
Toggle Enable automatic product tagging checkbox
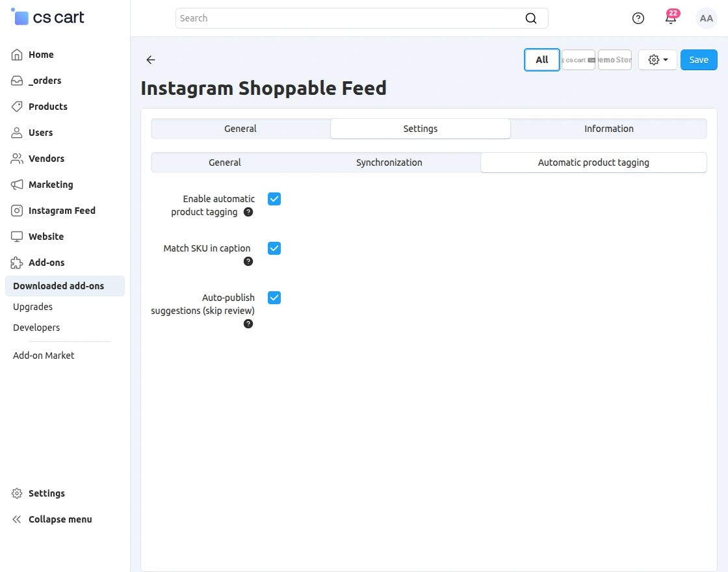click(274, 199)
